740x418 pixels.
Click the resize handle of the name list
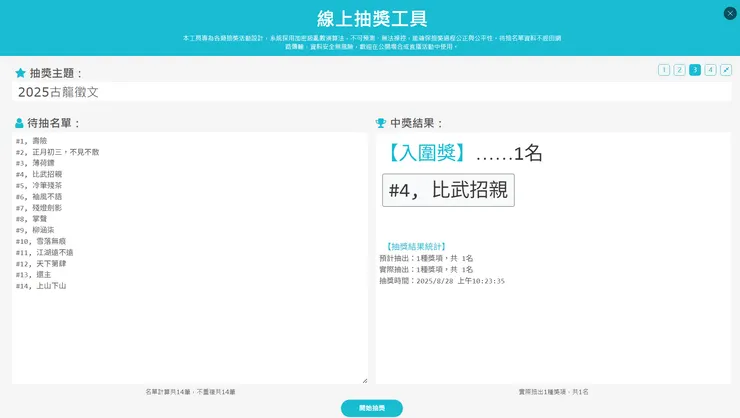click(x=364, y=380)
